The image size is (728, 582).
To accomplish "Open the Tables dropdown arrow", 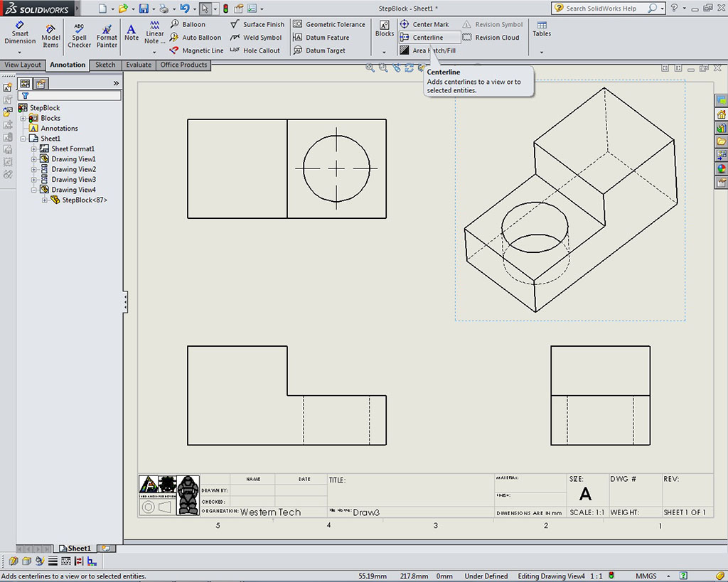I will click(542, 52).
